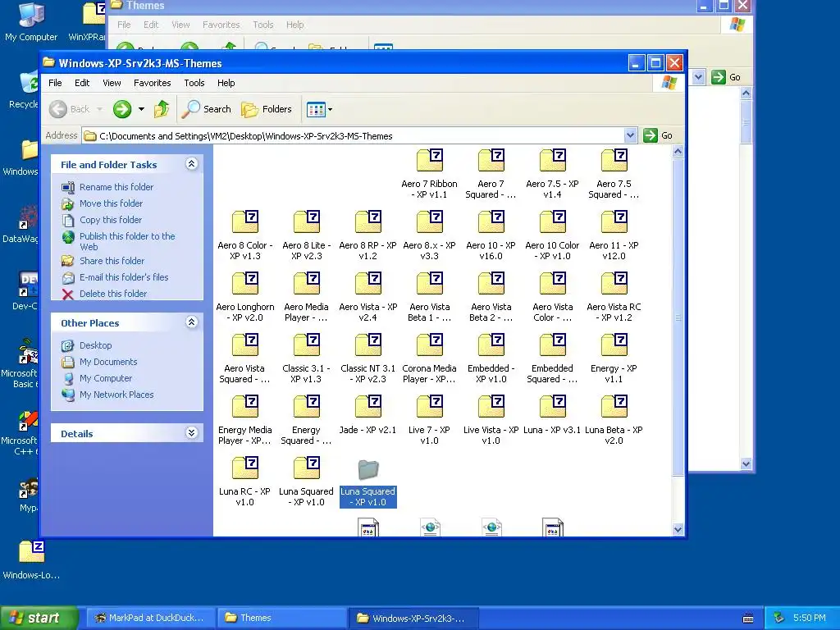This screenshot has width=840, height=630.
Task: Open the Favorites menu
Action: pos(152,83)
